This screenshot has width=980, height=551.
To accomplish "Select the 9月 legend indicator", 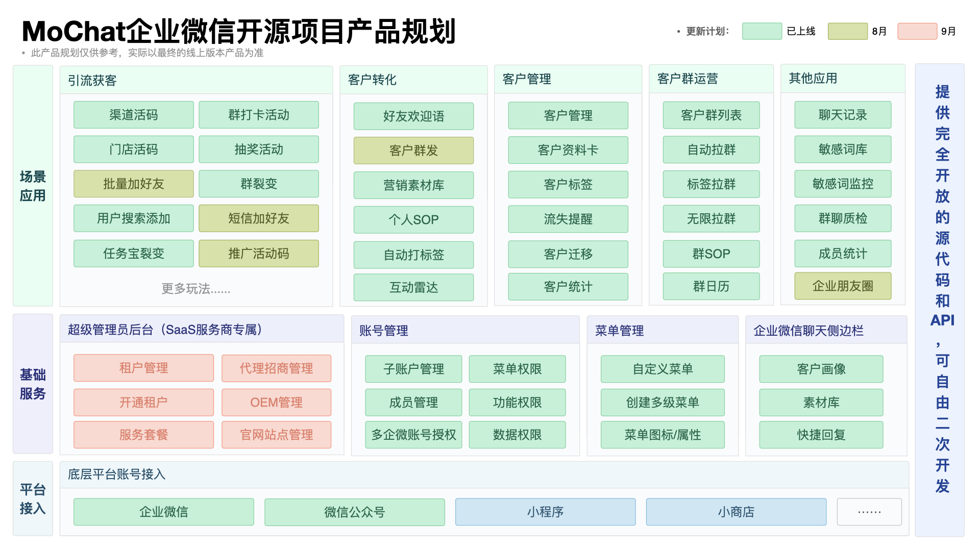I will (x=917, y=31).
